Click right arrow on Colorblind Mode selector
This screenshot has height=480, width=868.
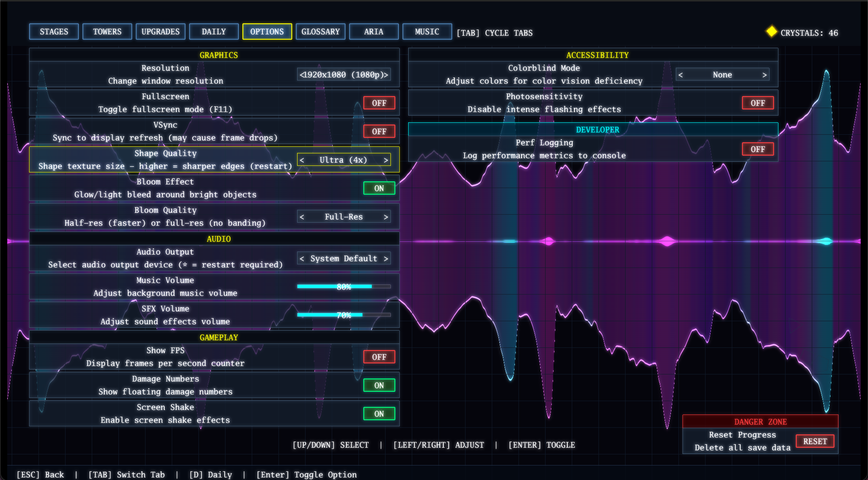click(x=765, y=75)
